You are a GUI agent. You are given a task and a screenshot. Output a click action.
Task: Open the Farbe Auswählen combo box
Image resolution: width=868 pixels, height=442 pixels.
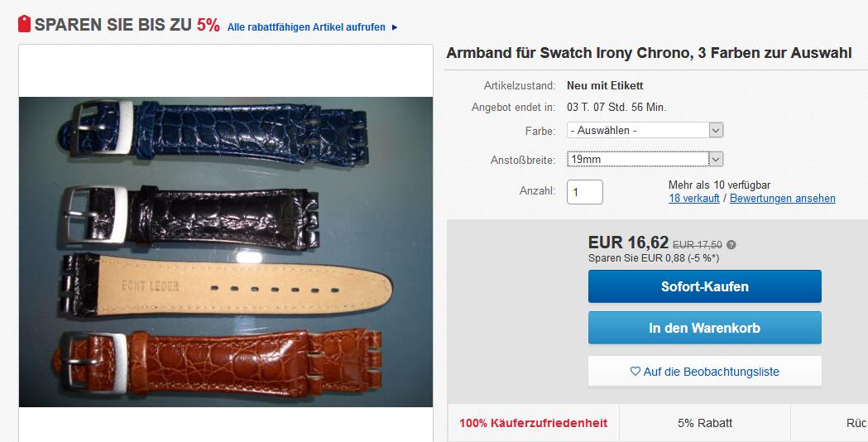click(x=645, y=131)
